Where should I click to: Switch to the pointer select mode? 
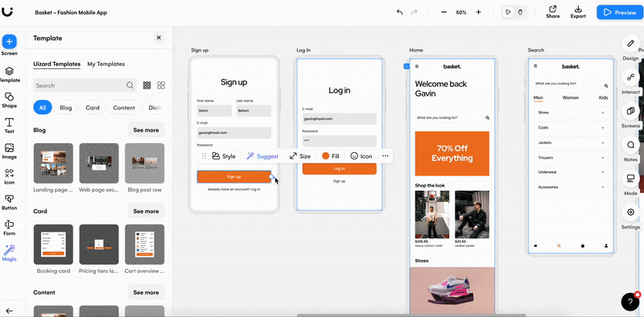[509, 12]
